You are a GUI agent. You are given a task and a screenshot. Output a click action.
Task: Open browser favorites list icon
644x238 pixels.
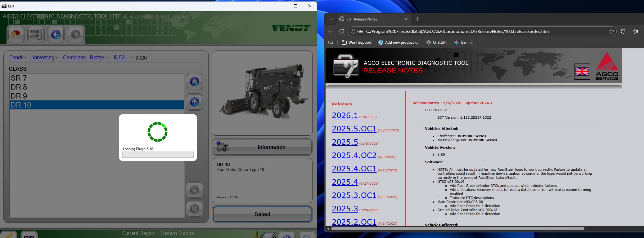click(636, 31)
